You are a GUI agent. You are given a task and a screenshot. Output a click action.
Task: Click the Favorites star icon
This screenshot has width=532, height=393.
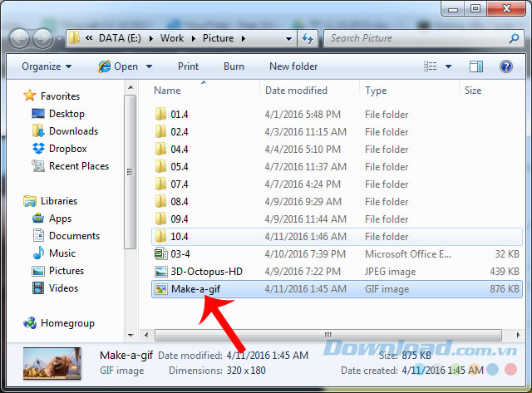pyautogui.click(x=30, y=96)
